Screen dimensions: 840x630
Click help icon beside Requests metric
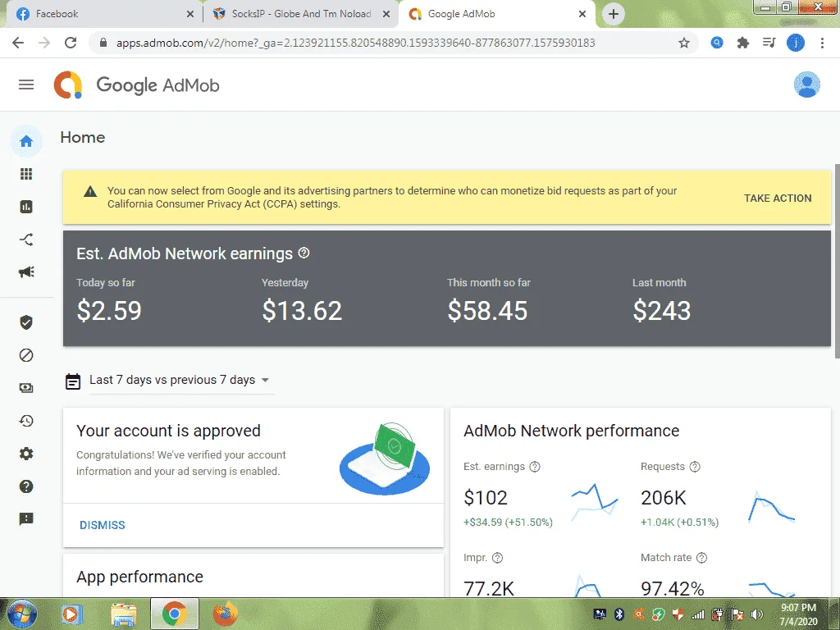695,467
